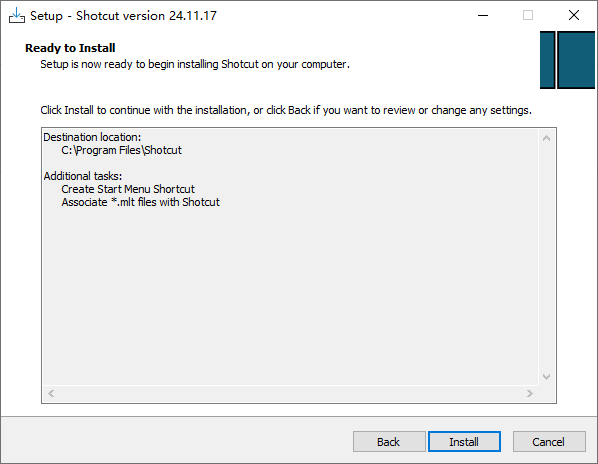
Task: Click the Install button
Action: (x=464, y=442)
